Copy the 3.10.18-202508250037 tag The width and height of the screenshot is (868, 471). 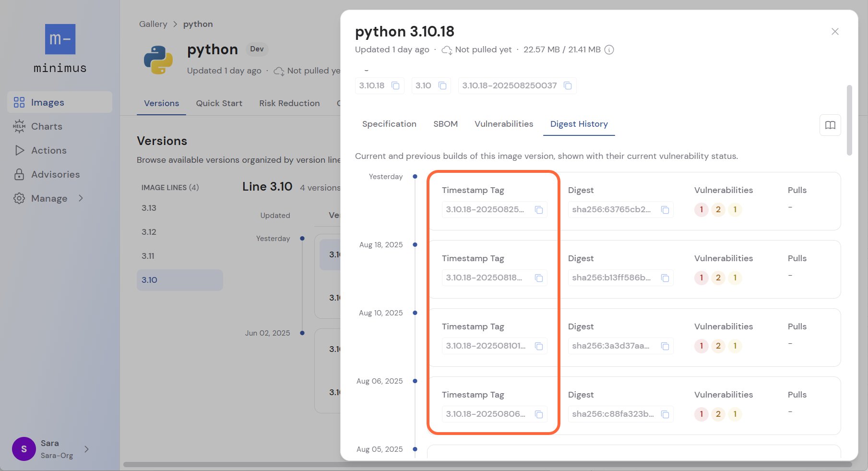pyautogui.click(x=568, y=85)
